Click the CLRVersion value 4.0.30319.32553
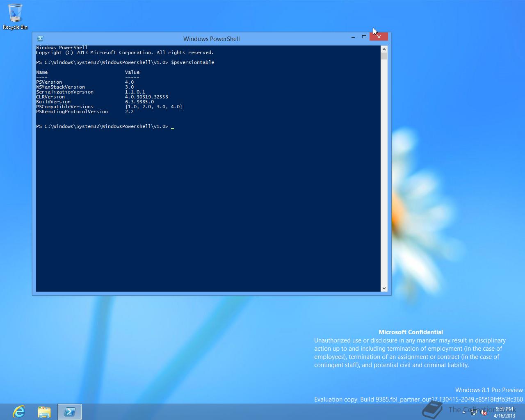The width and height of the screenshot is (525, 420). [x=146, y=97]
